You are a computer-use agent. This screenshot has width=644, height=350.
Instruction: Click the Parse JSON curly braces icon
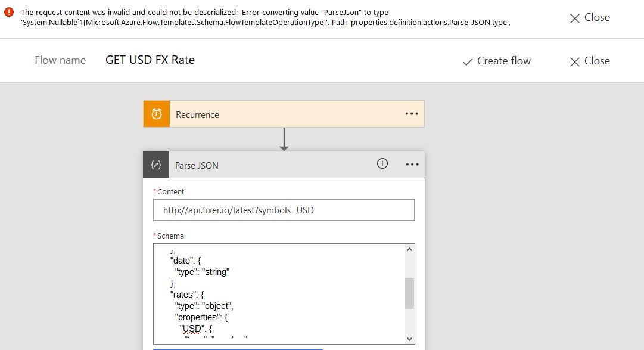click(156, 165)
